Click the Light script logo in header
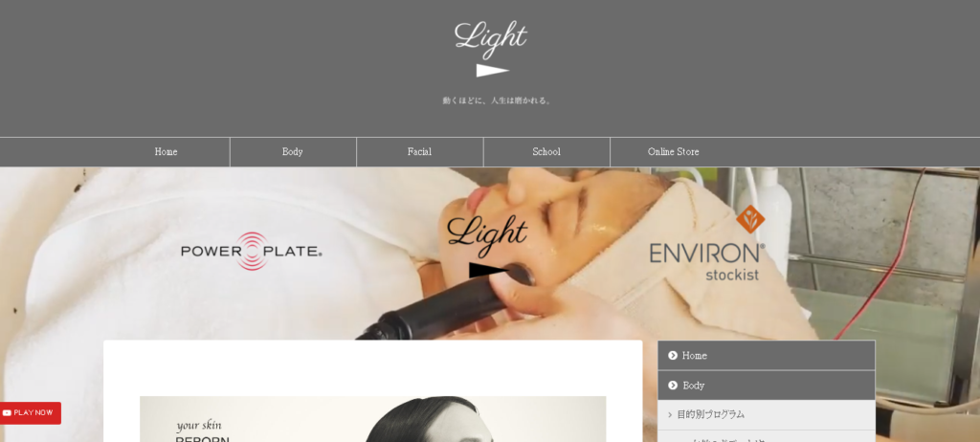Screen dimensions: 980x442 [x=491, y=39]
